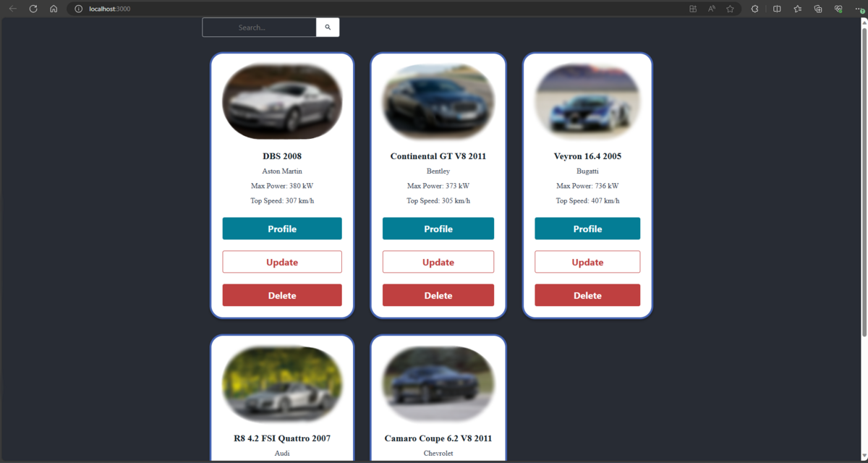Click Max Power: 373 kW text

coord(438,186)
